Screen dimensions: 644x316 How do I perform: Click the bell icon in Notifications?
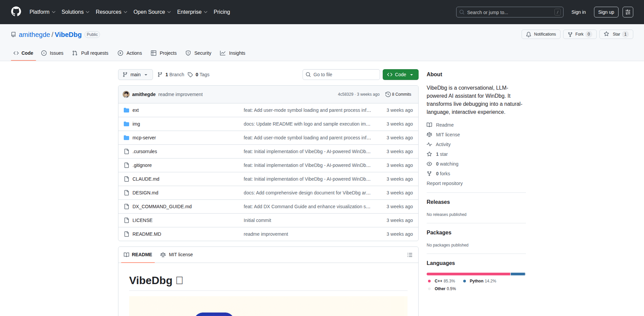pyautogui.click(x=529, y=34)
